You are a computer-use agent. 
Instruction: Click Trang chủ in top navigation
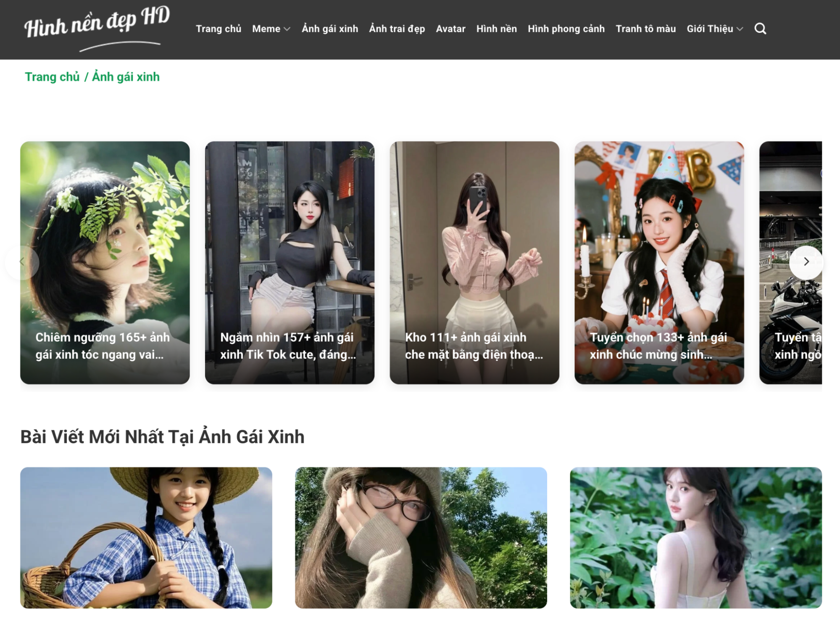pos(219,29)
